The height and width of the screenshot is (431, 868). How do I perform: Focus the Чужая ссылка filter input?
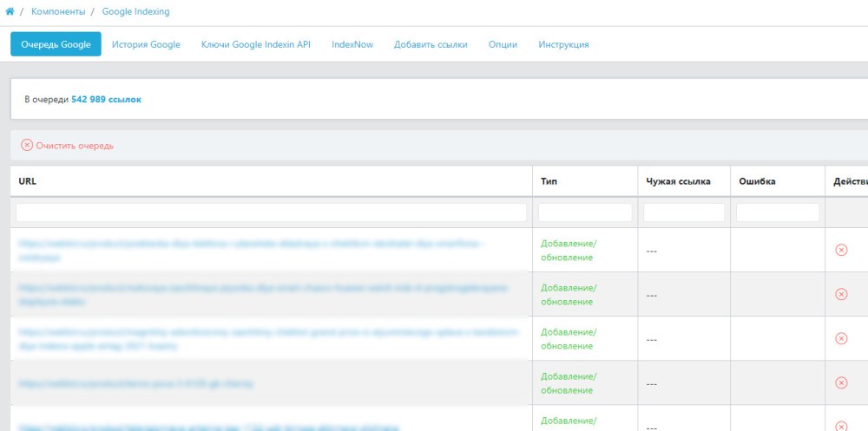[x=684, y=212]
